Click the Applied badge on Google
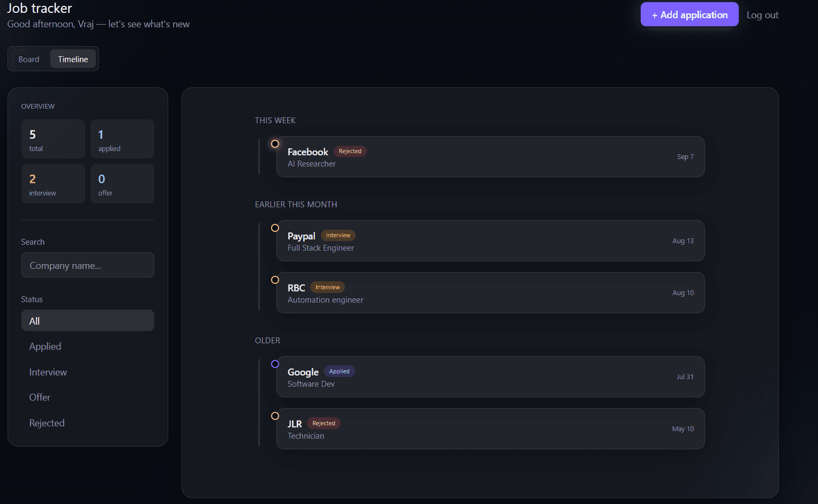Screen dimensions: 818x504 339,371
